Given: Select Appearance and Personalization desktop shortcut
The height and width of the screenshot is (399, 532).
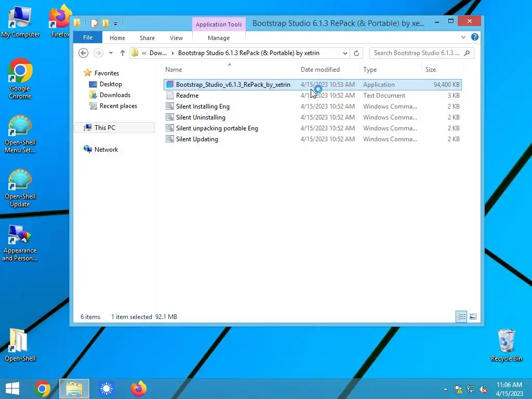Looking at the screenshot, I should [20, 243].
